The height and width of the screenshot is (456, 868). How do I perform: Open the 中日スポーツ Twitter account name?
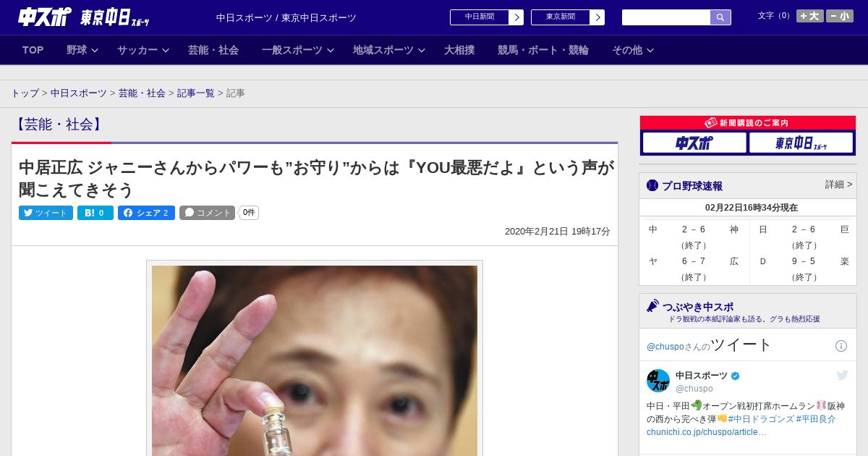pos(702,376)
